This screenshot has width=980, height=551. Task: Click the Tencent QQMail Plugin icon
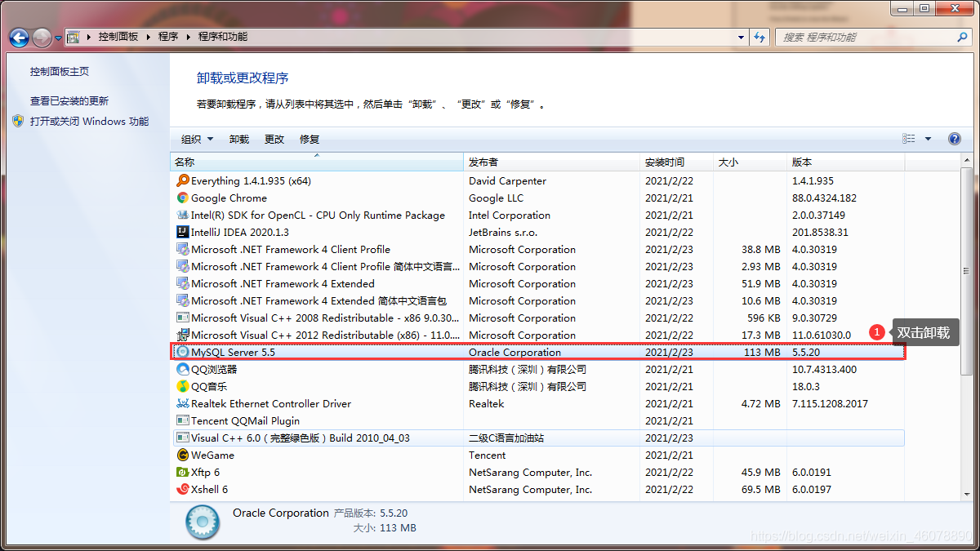click(183, 421)
